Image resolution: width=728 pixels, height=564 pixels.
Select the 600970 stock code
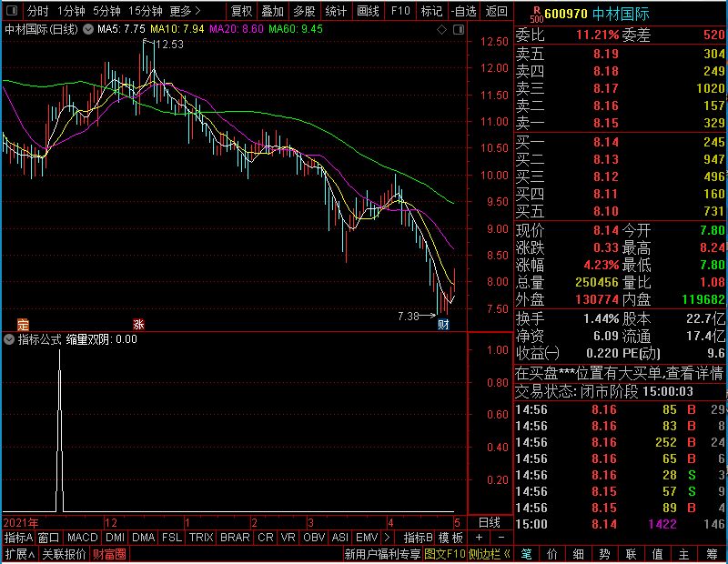pos(566,14)
